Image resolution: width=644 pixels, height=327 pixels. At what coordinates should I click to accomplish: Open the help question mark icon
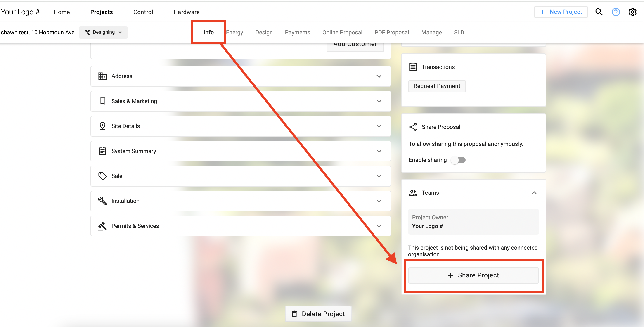(616, 12)
